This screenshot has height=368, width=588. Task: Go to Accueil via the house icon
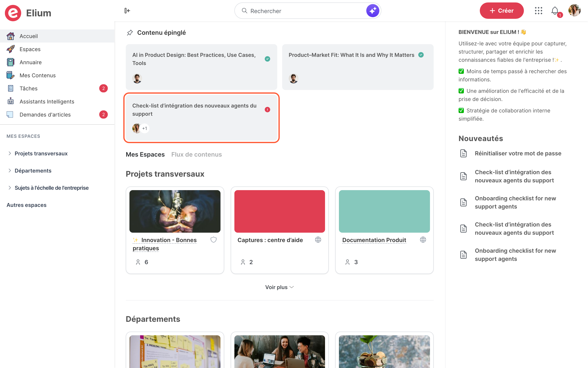tap(10, 36)
